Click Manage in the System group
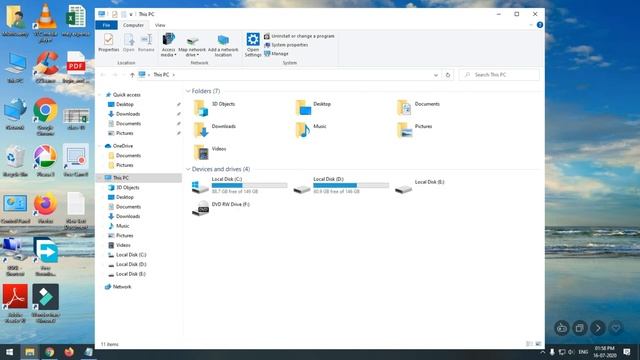 276,53
